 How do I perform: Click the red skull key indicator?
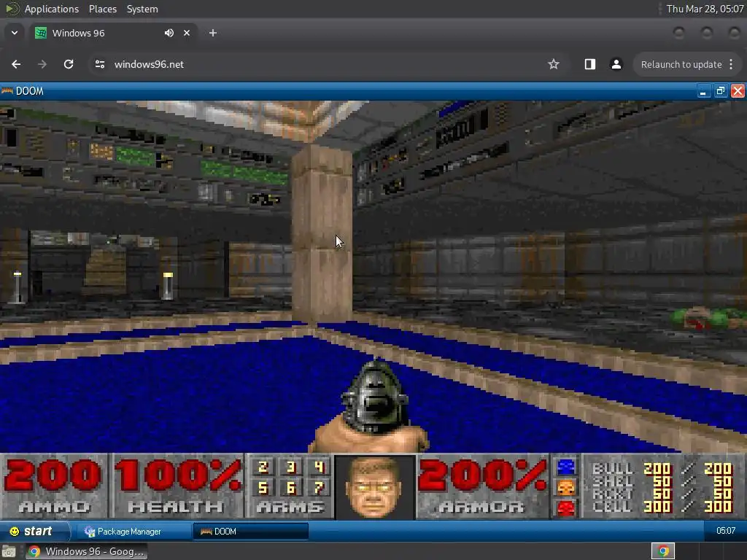566,508
